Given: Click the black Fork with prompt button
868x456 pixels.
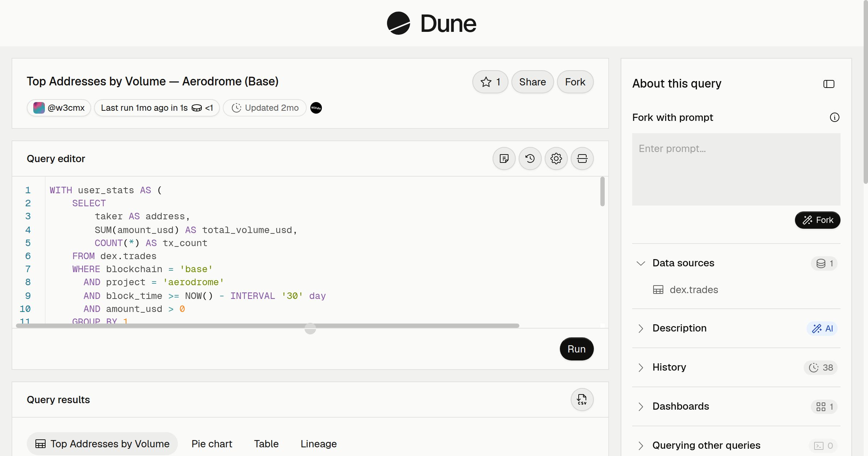Looking at the screenshot, I should click(x=817, y=220).
